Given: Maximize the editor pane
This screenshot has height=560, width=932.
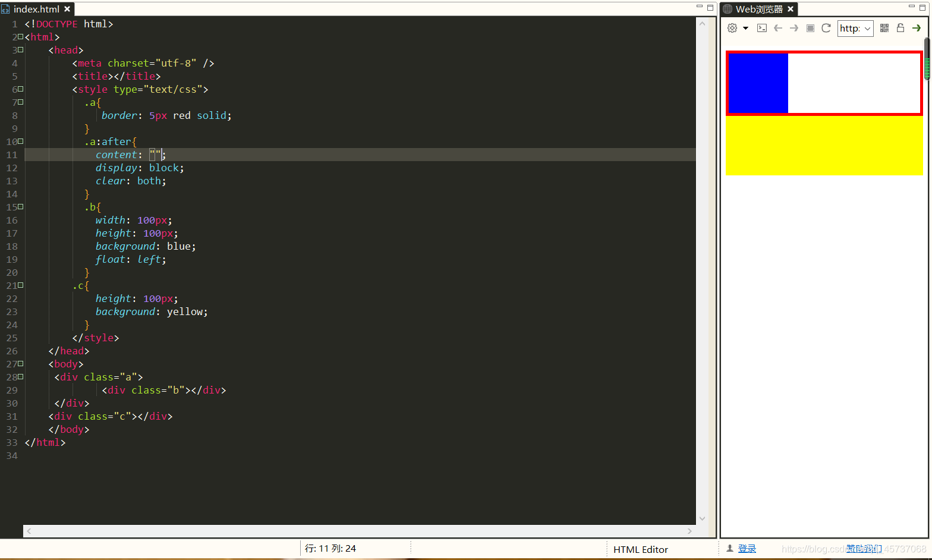Looking at the screenshot, I should pos(710,7).
